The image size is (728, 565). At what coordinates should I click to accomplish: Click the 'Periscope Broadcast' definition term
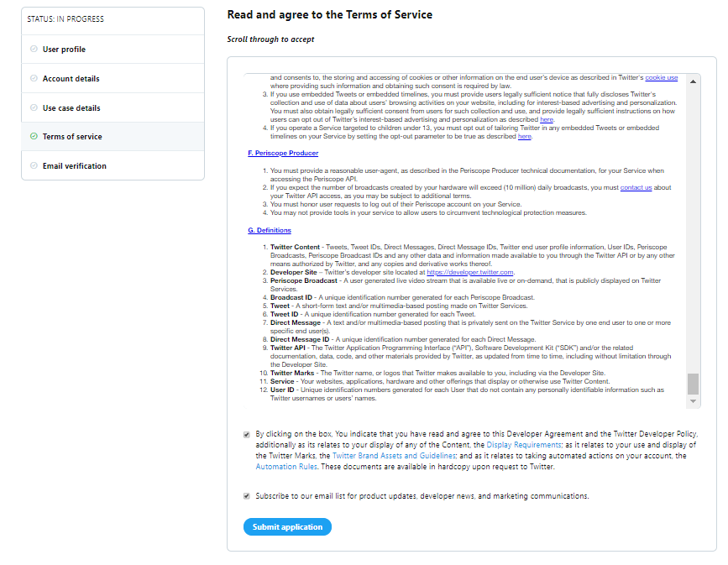point(304,281)
